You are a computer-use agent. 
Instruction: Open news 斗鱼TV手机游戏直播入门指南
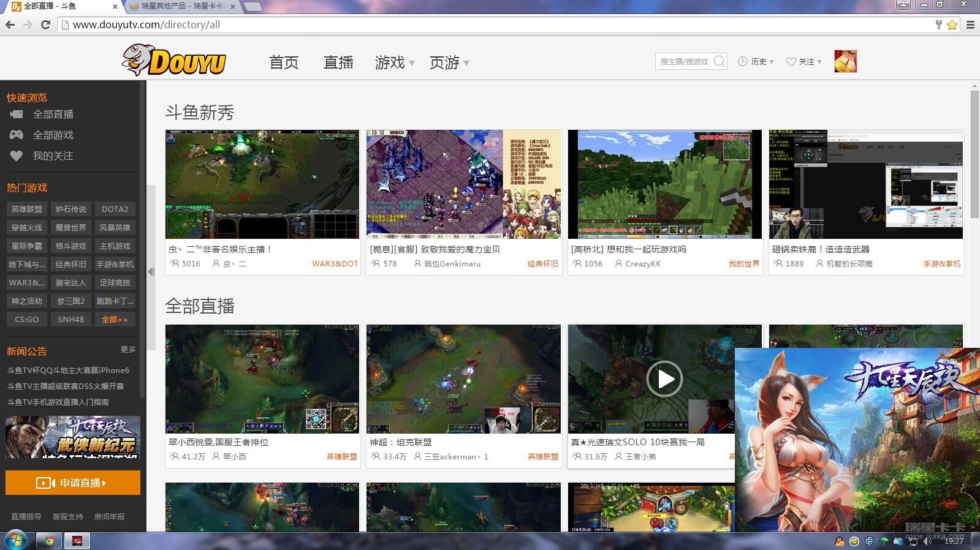click(58, 402)
